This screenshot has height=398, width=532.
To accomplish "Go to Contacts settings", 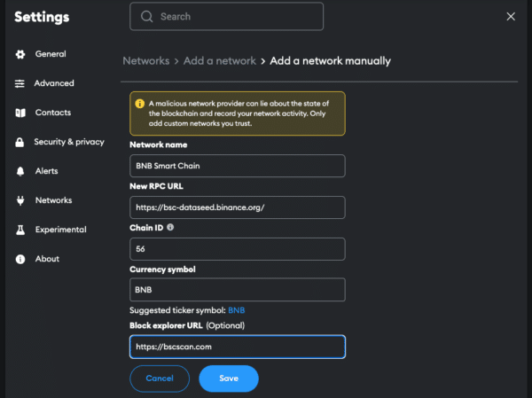I will 53,113.
